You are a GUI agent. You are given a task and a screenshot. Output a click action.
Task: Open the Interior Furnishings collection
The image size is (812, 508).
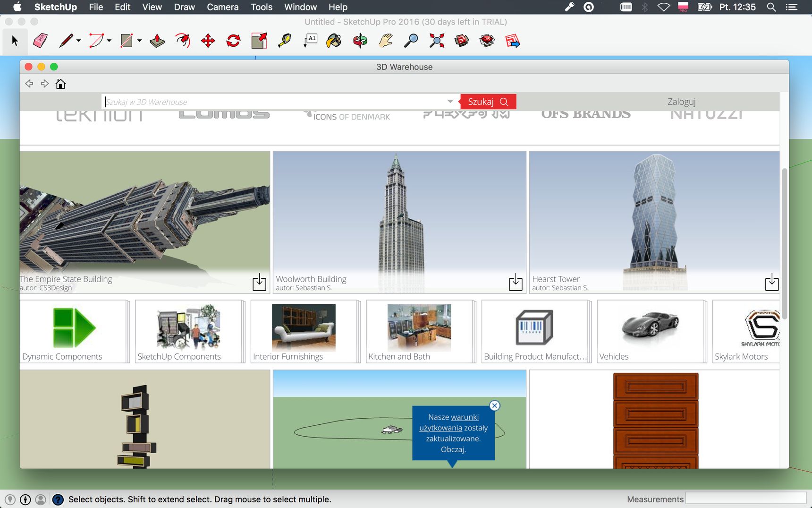305,331
